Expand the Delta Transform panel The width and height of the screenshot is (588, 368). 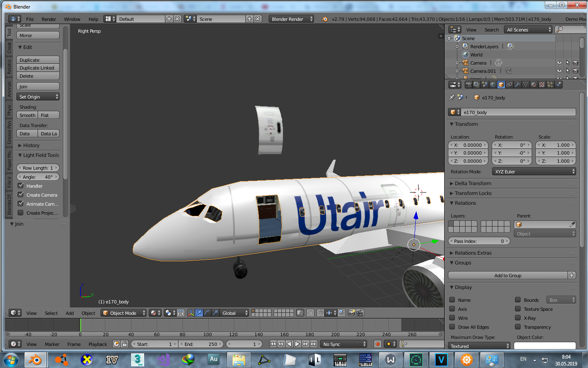tap(472, 183)
